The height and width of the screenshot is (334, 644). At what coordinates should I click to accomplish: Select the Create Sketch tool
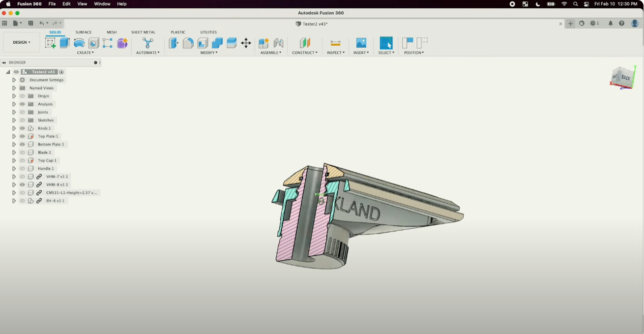pyautogui.click(x=50, y=43)
